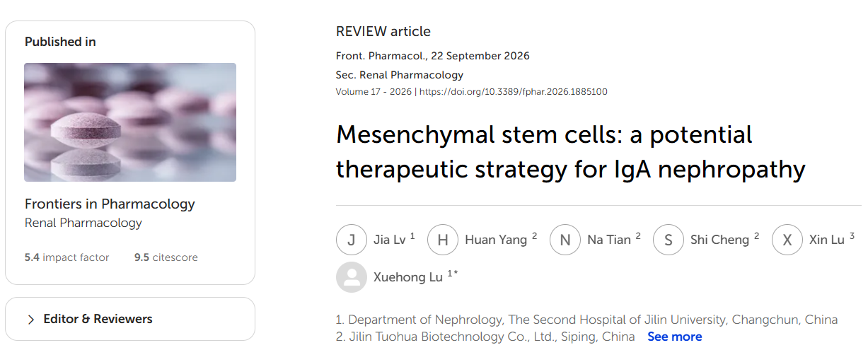Click the Sec. Renal Pharmacology text
The image size is (868, 350).
pyautogui.click(x=400, y=75)
